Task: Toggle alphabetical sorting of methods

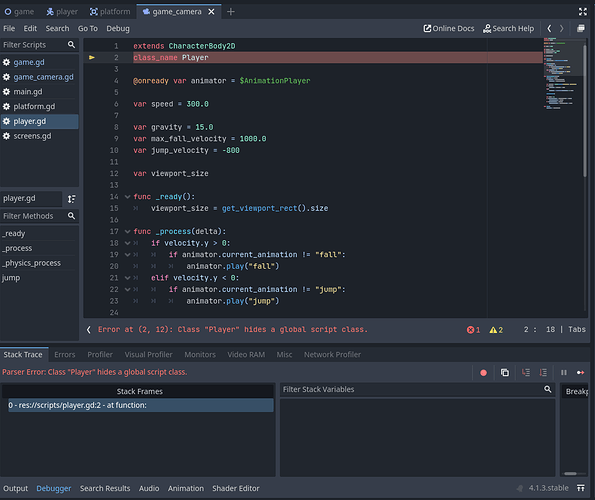Action: pos(71,199)
